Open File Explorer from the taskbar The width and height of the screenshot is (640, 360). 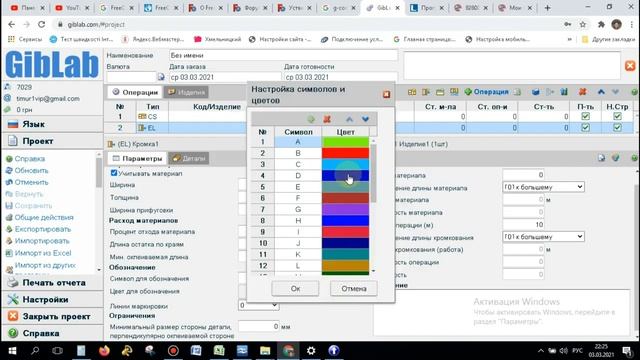tap(265, 351)
